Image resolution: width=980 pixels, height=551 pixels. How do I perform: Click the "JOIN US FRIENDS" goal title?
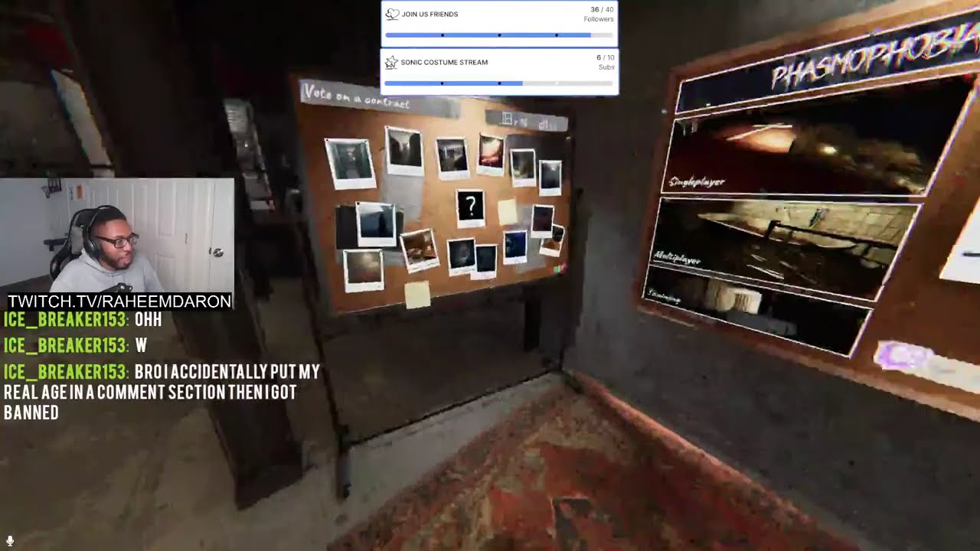coord(430,15)
